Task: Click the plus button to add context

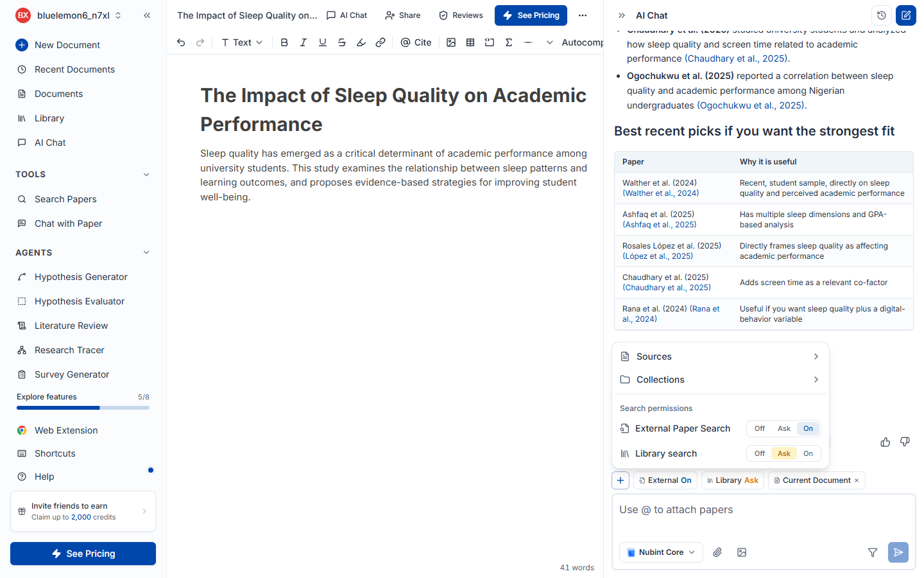Action: click(620, 480)
